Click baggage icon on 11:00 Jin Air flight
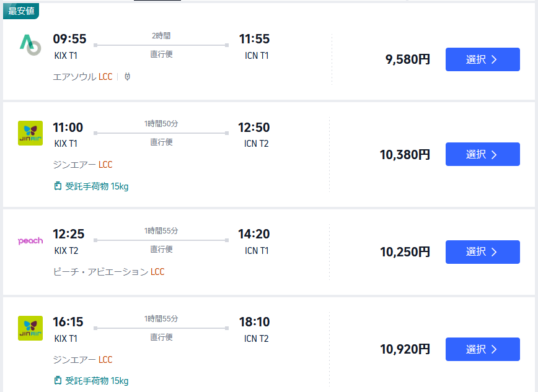The height and width of the screenshot is (392, 538). tap(58, 186)
